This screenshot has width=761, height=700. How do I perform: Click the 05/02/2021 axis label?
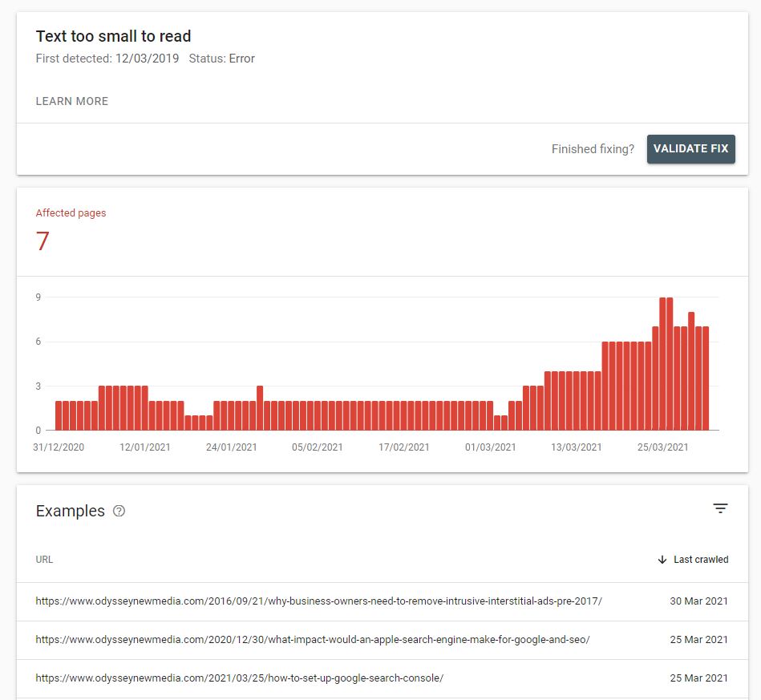[x=318, y=447]
